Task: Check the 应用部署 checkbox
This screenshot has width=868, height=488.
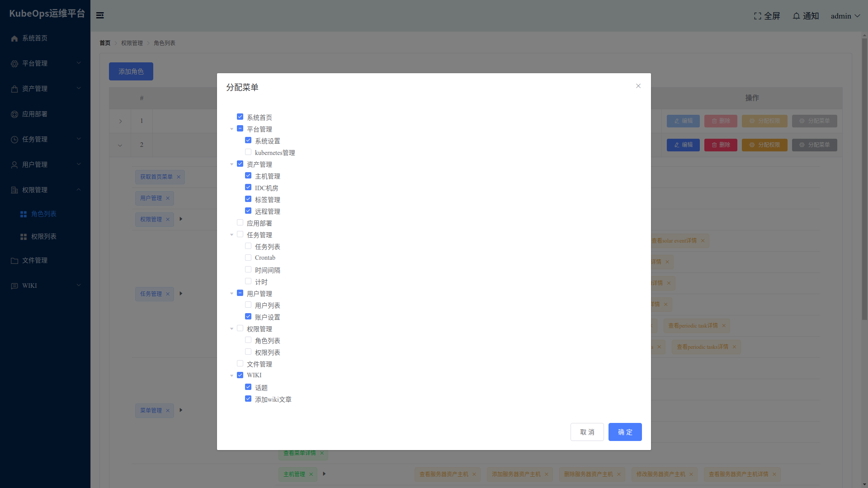Action: [x=240, y=223]
